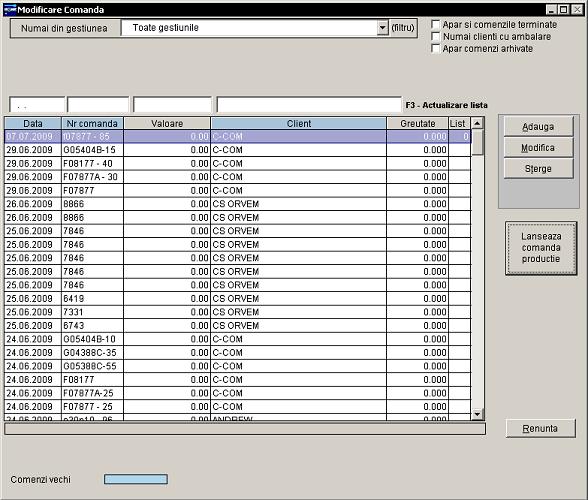Click the Adauga button
This screenshot has width=588, height=500.
point(538,127)
